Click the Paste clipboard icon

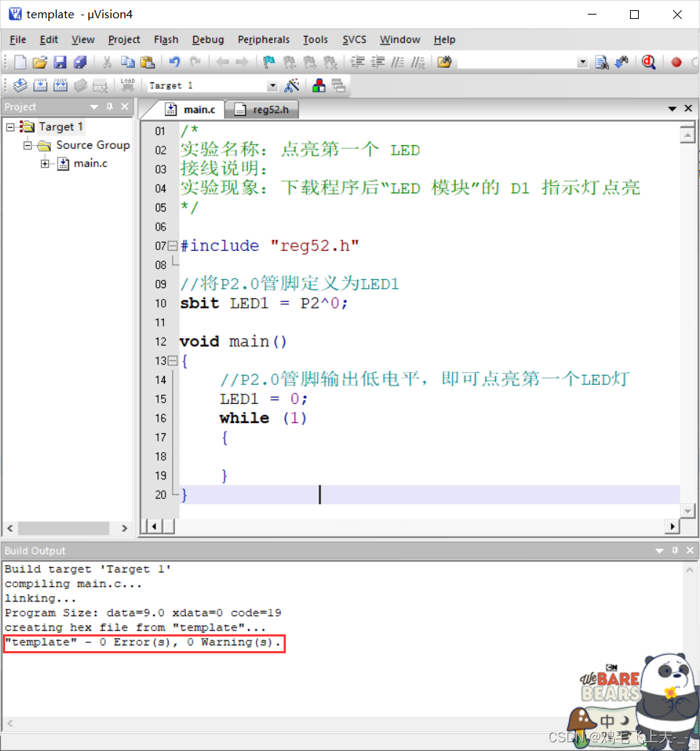(x=147, y=62)
